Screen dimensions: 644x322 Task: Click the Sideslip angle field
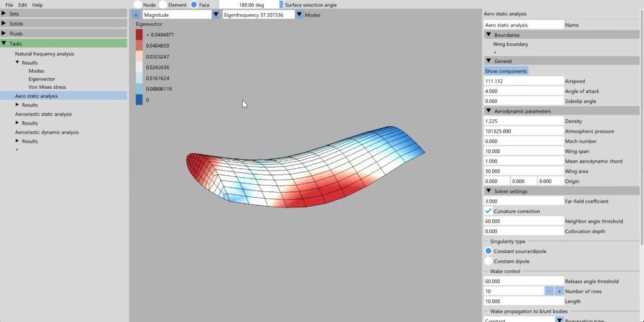(524, 101)
